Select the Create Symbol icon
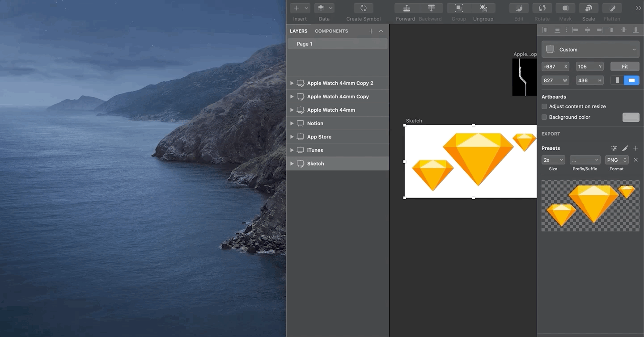Image resolution: width=644 pixels, height=337 pixels. pos(363,8)
